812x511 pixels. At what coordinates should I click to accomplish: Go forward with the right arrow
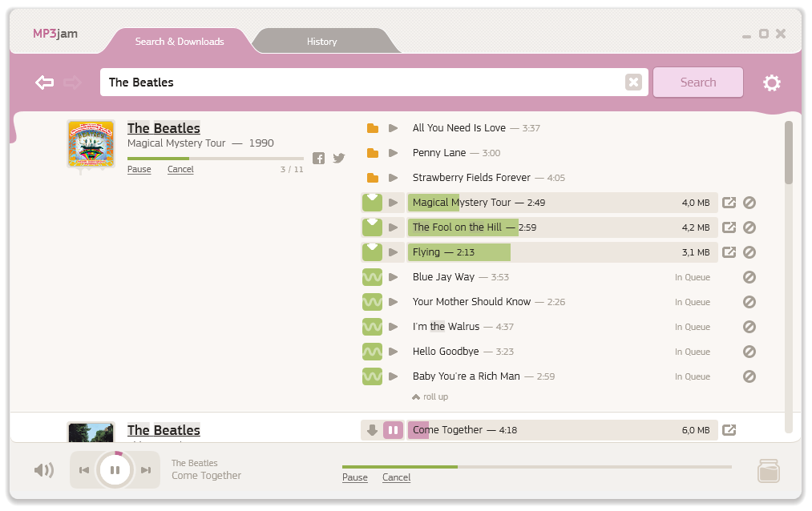72,82
